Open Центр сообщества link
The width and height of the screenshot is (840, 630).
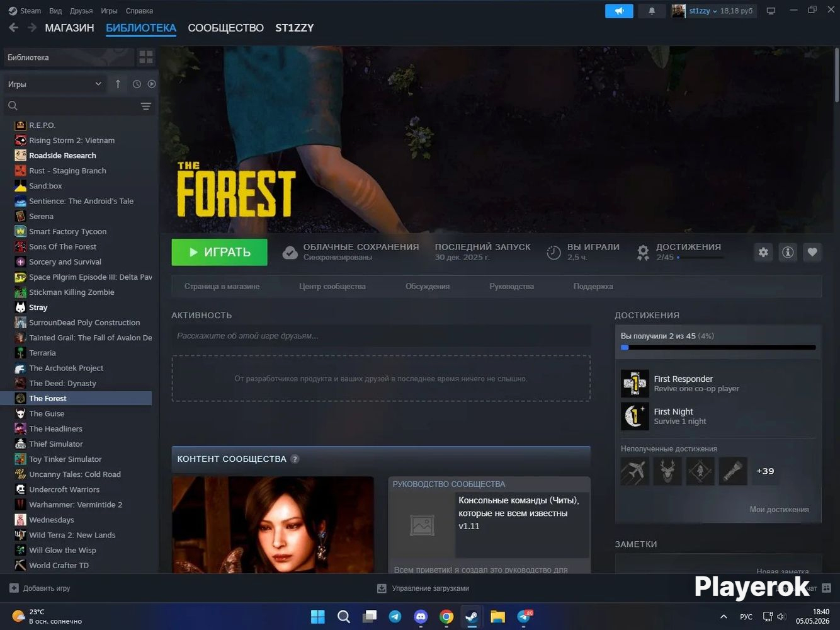tap(332, 287)
